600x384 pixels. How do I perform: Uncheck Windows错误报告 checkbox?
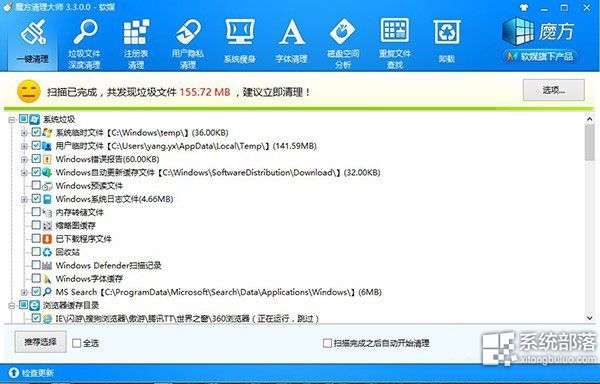(x=36, y=159)
